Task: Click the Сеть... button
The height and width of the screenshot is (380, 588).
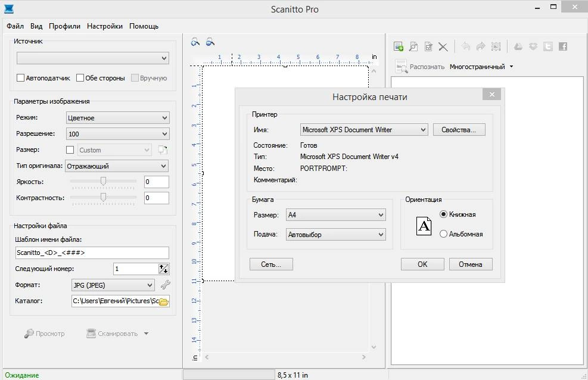Action: coord(271,264)
